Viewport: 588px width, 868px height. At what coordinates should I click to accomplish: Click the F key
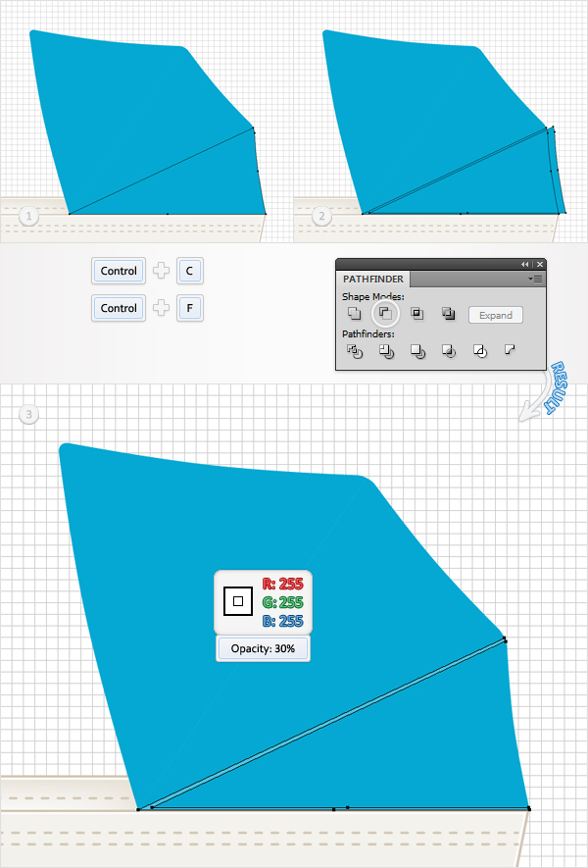point(190,308)
